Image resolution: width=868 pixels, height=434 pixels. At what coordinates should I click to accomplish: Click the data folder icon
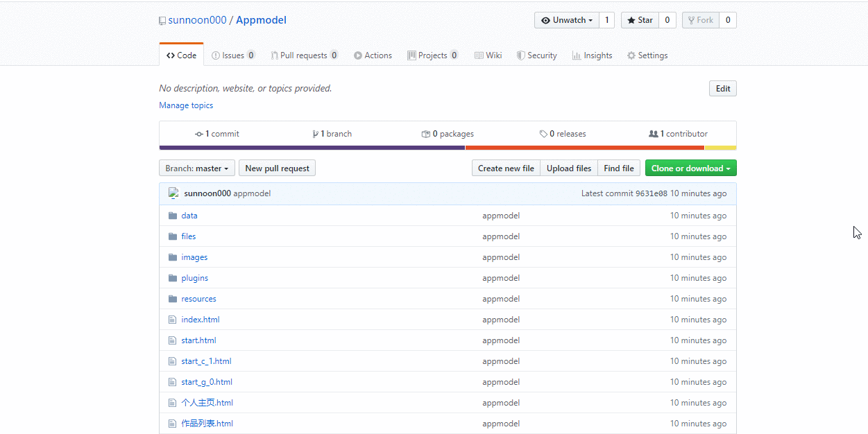tap(173, 216)
